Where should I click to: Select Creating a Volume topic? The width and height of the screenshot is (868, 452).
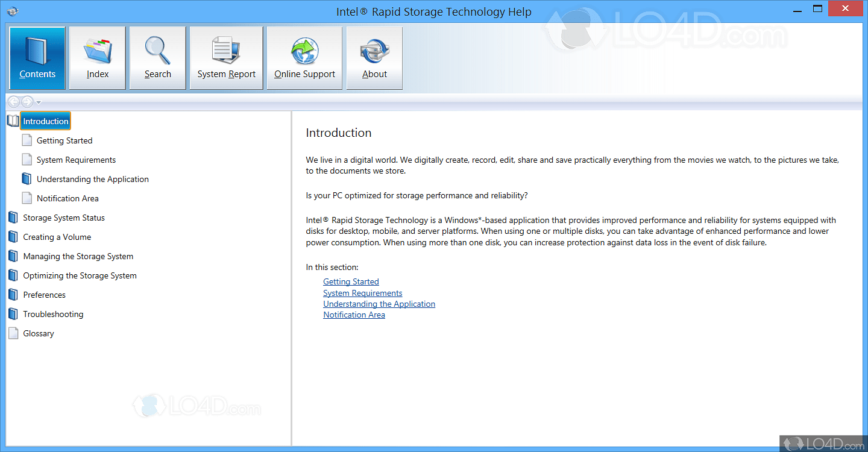(x=57, y=237)
